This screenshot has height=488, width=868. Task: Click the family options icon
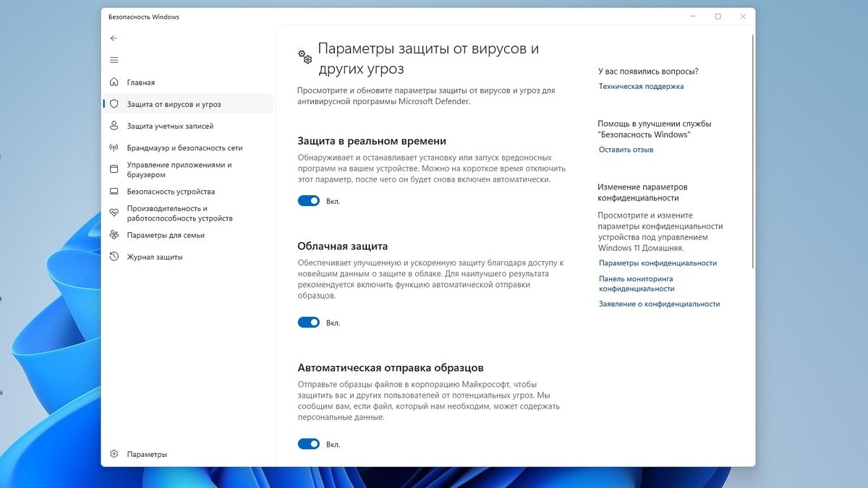point(114,235)
